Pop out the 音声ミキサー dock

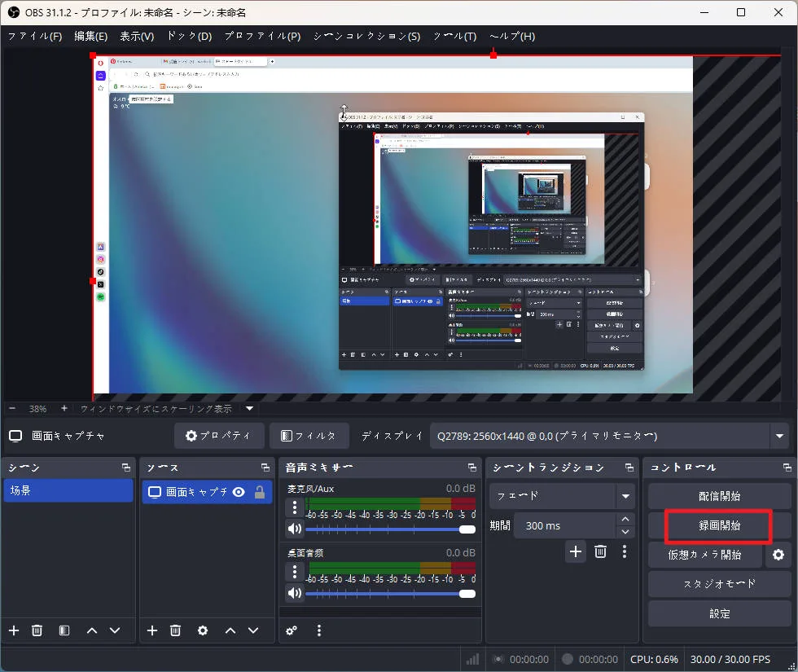(472, 468)
